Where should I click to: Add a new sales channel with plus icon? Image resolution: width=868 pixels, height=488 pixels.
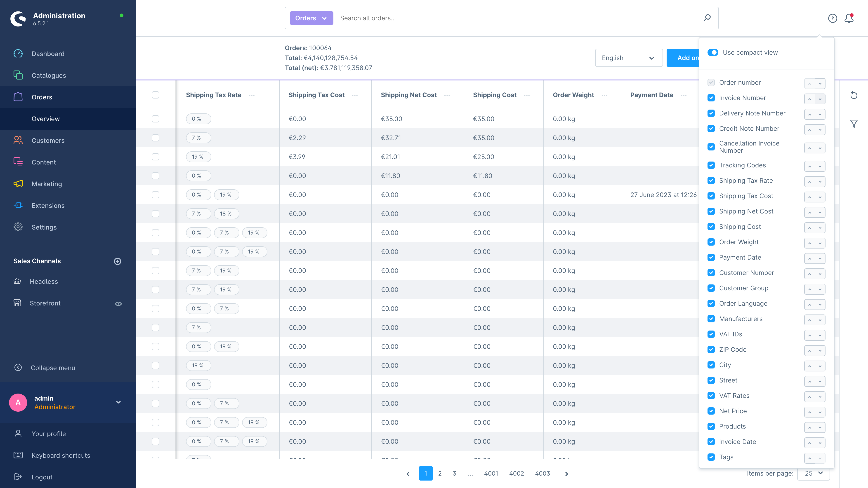(118, 261)
